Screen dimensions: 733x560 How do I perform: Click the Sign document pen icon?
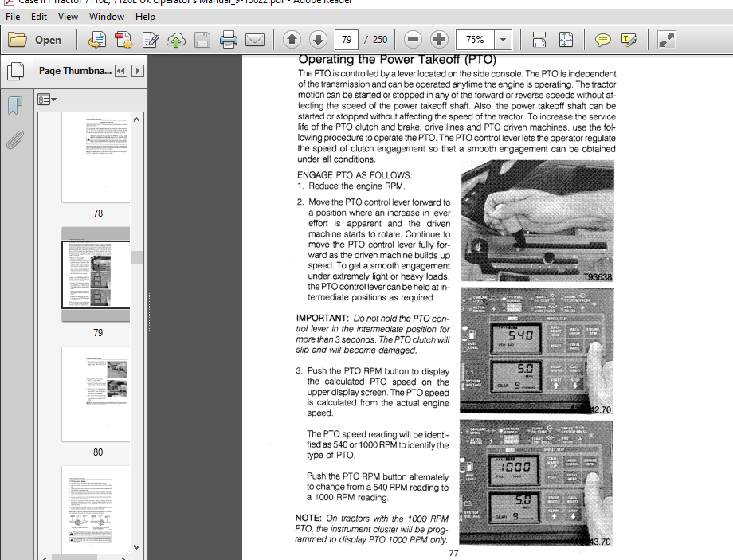150,40
